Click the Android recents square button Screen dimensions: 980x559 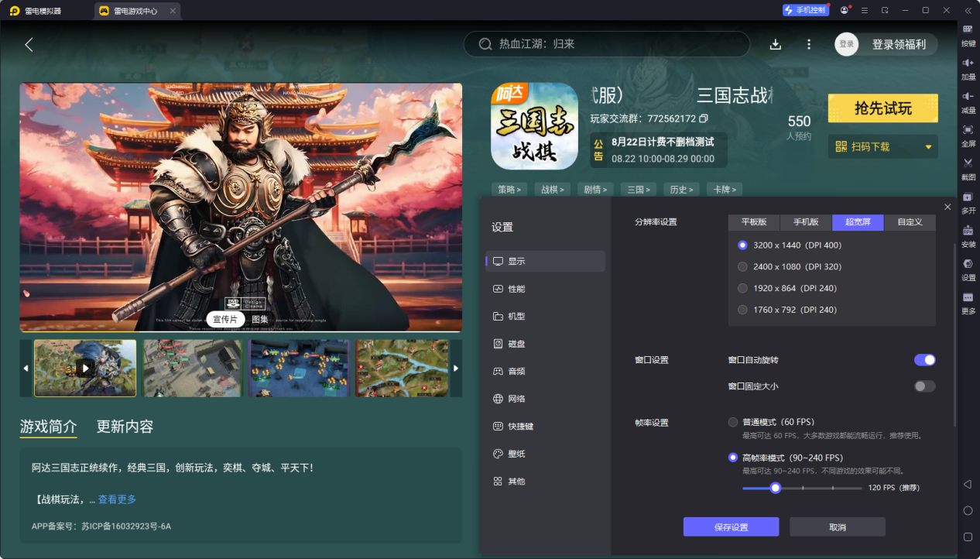968,537
